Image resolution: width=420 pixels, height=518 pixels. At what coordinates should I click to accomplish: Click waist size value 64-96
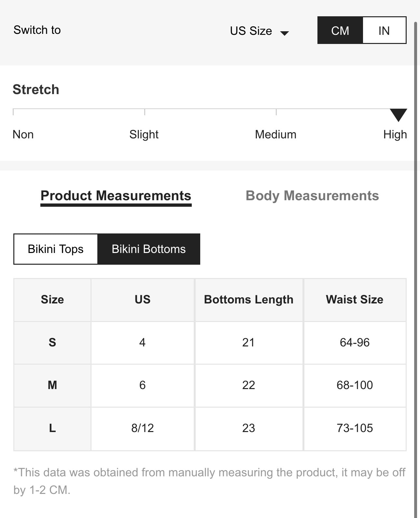point(355,343)
